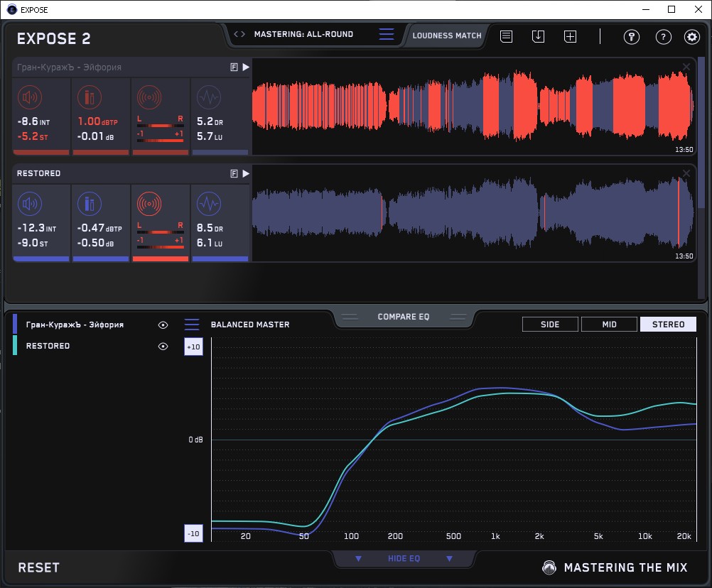Click the preset navigation arrows icon
The width and height of the screenshot is (712, 588).
(x=239, y=34)
